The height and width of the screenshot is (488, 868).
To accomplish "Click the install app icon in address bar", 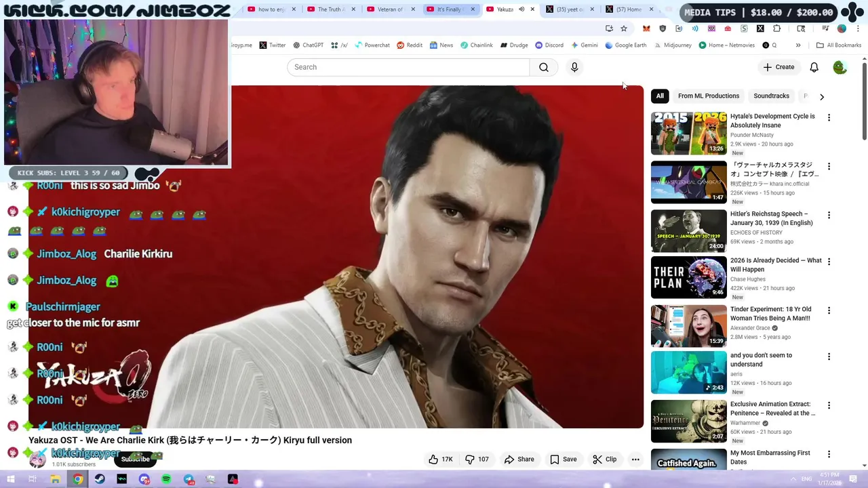I will pos(609,28).
